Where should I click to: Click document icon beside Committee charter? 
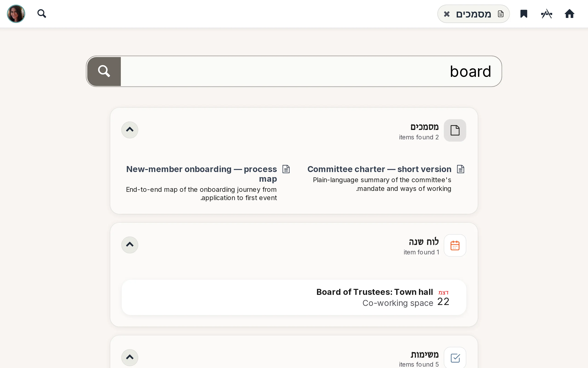461,169
